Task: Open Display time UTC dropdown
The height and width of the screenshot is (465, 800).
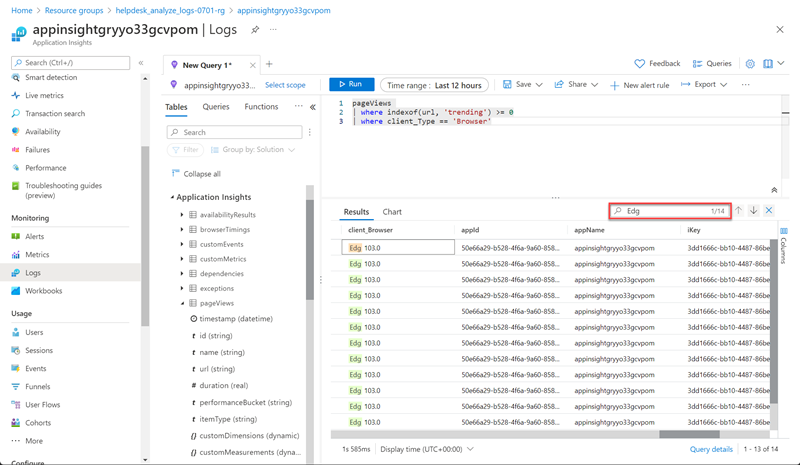Action: (x=427, y=449)
